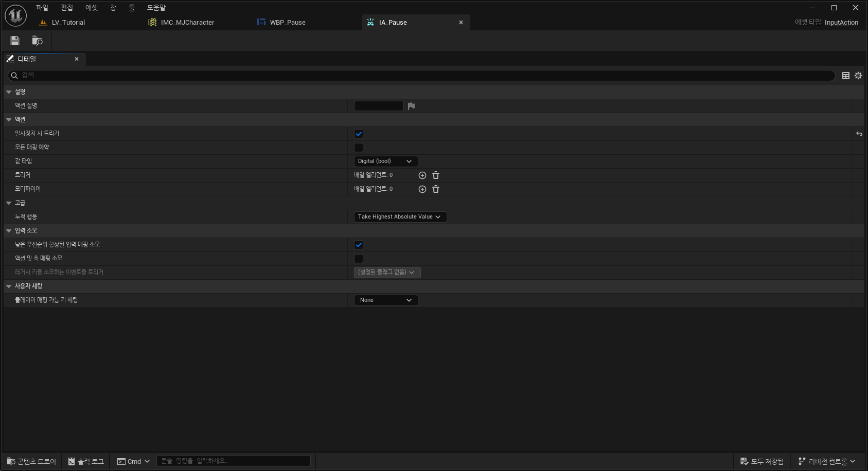Delete all elements of Triggers array

(436, 175)
